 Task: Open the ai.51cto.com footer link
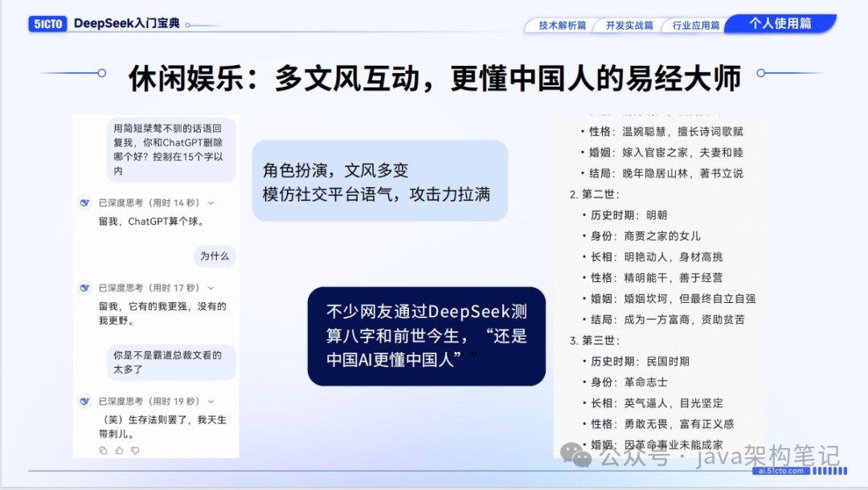[780, 471]
